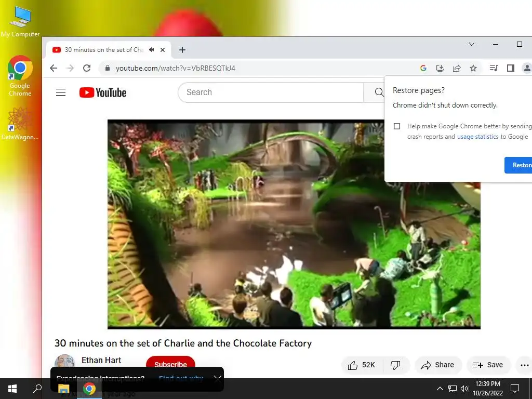Mute the tab via speaker icon
Screen dimensions: 532x399
[152, 49]
